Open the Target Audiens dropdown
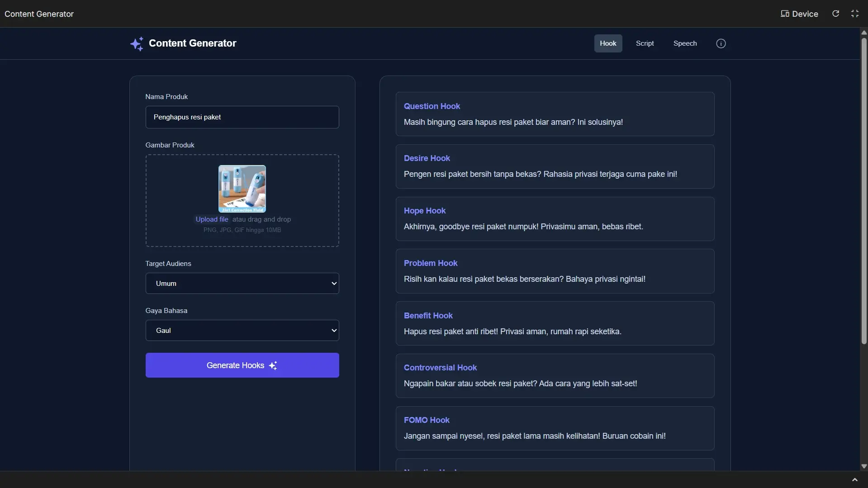 [242, 284]
